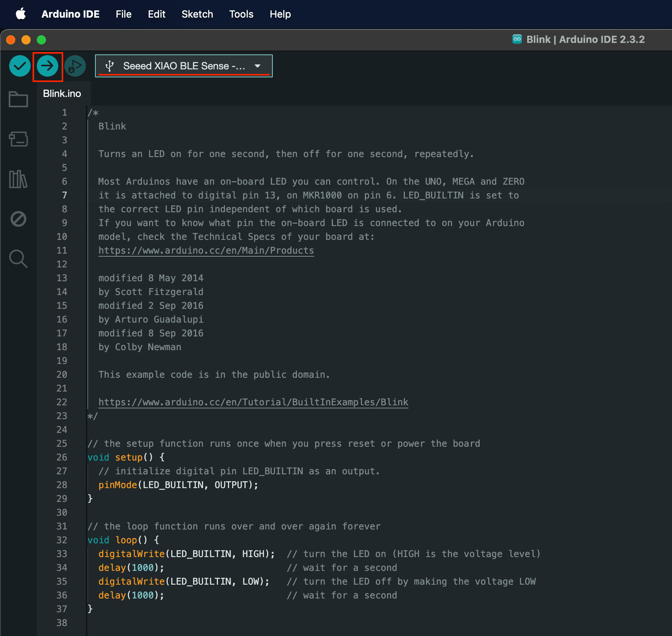Open the Help menu
Image resolution: width=672 pixels, height=636 pixels.
pyautogui.click(x=280, y=14)
